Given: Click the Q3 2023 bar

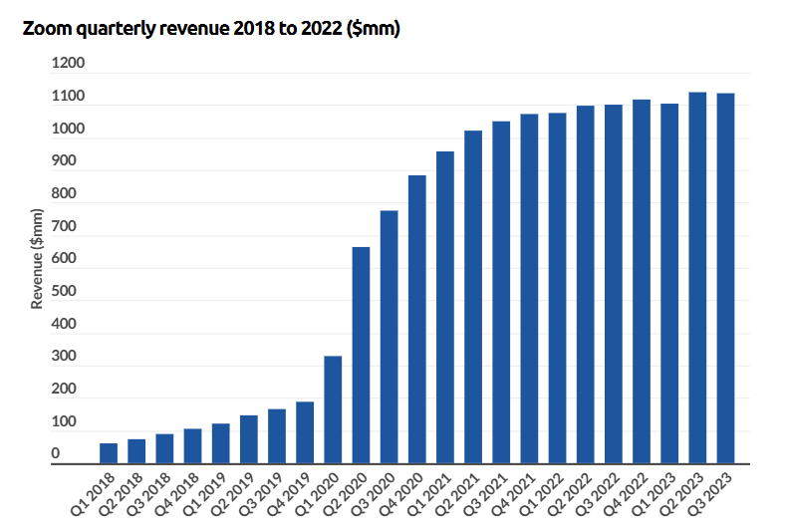Looking at the screenshot, I should pos(725,279).
